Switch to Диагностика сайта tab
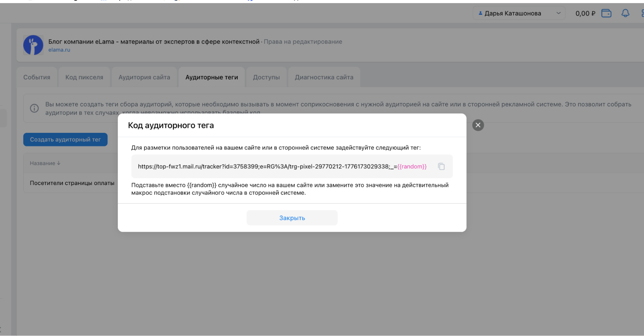Viewport: 644px width, 336px height. tap(324, 77)
